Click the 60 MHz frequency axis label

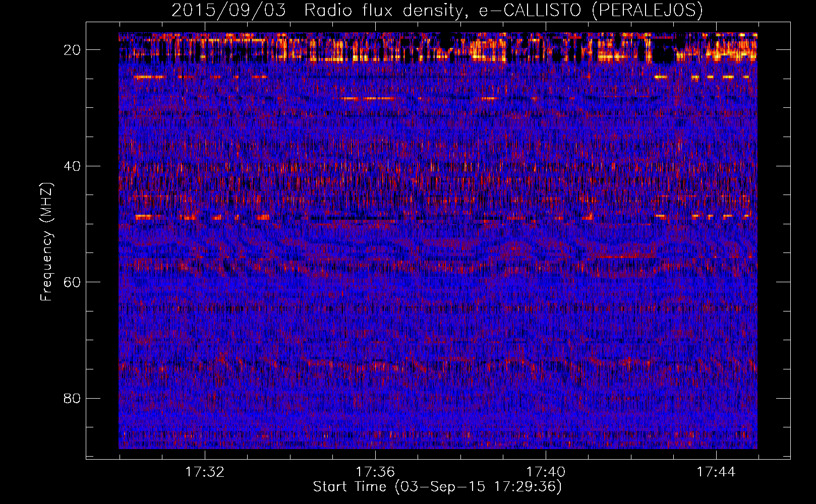coord(73,282)
